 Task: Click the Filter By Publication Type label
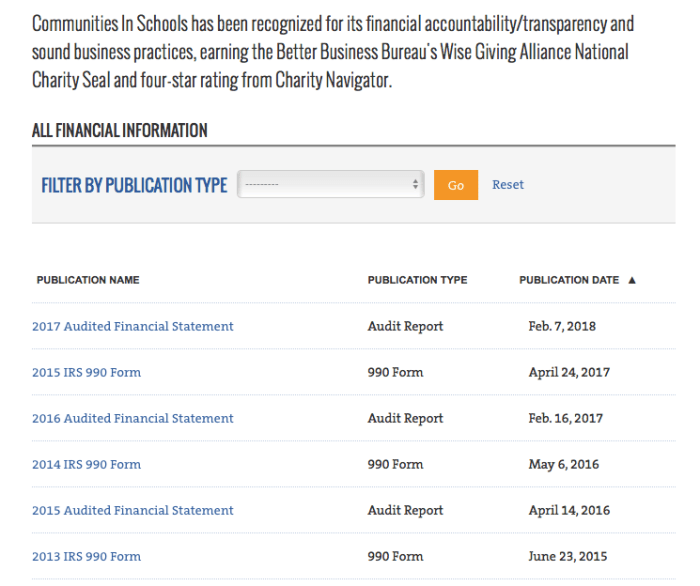[134, 185]
